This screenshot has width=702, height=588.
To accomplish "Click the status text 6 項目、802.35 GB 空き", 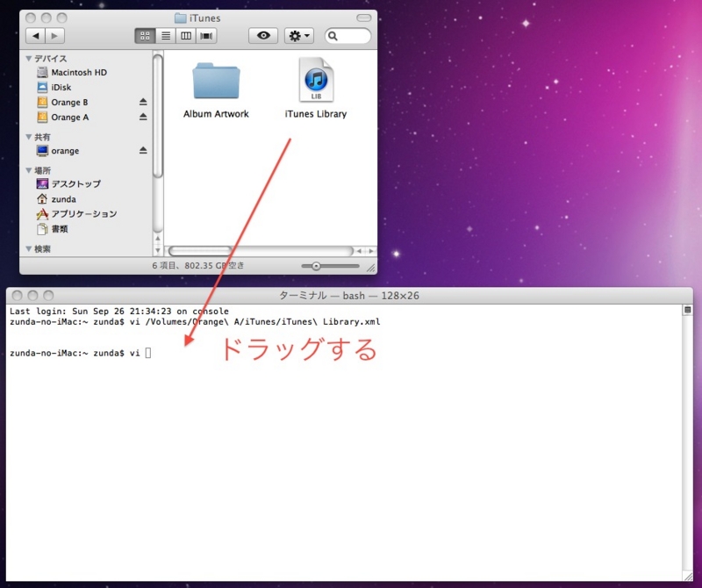I will 198,266.
